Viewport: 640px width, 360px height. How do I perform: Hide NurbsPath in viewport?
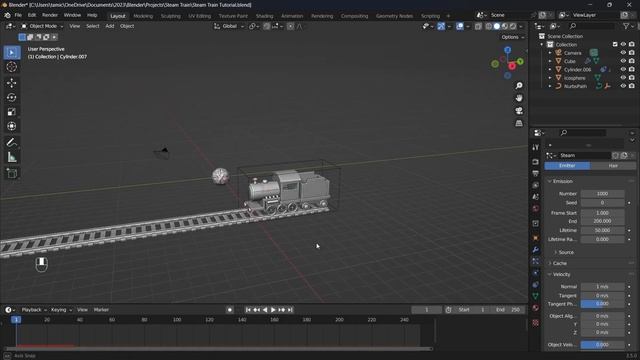[x=623, y=86]
